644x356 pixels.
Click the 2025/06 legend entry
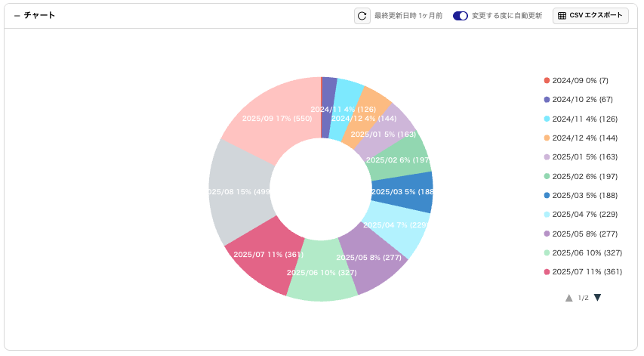[x=587, y=252]
